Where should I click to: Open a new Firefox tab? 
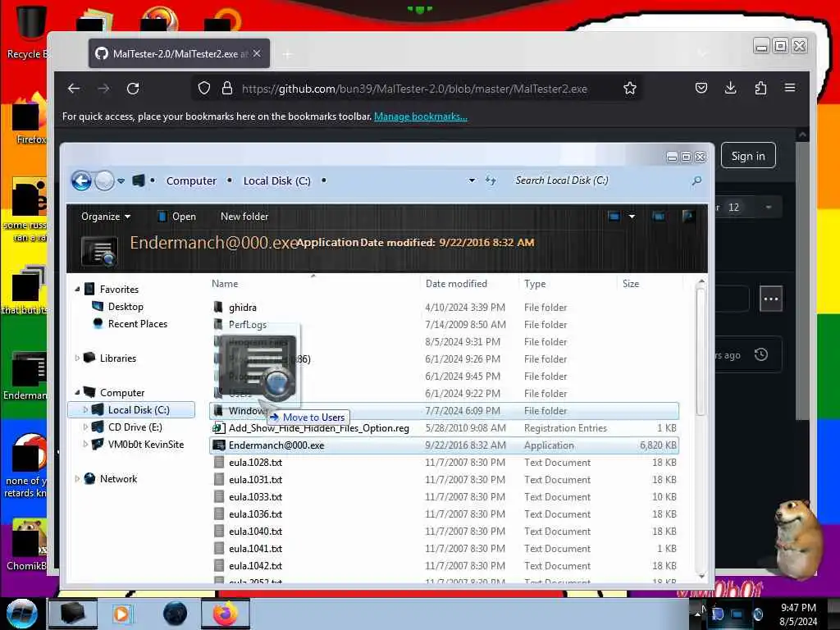point(288,54)
